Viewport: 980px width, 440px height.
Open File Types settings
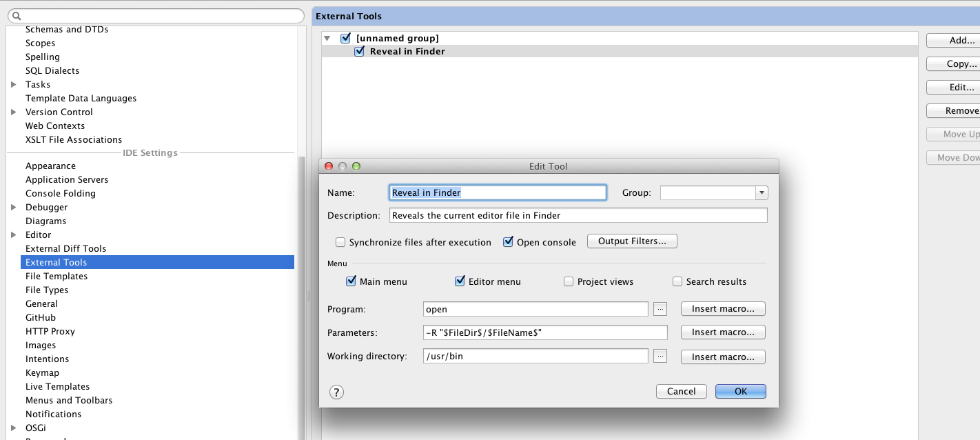click(47, 290)
